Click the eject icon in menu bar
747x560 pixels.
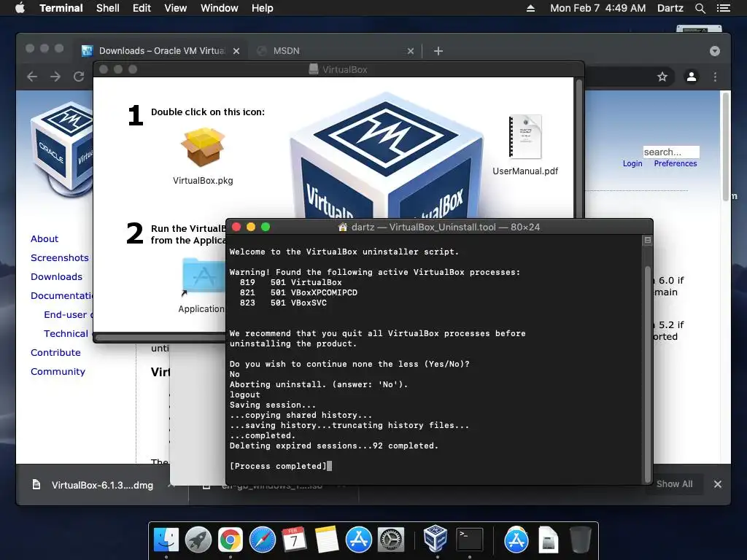tap(530, 8)
